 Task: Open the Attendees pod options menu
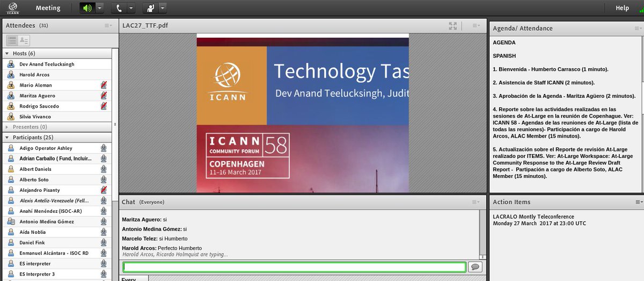tap(108, 25)
